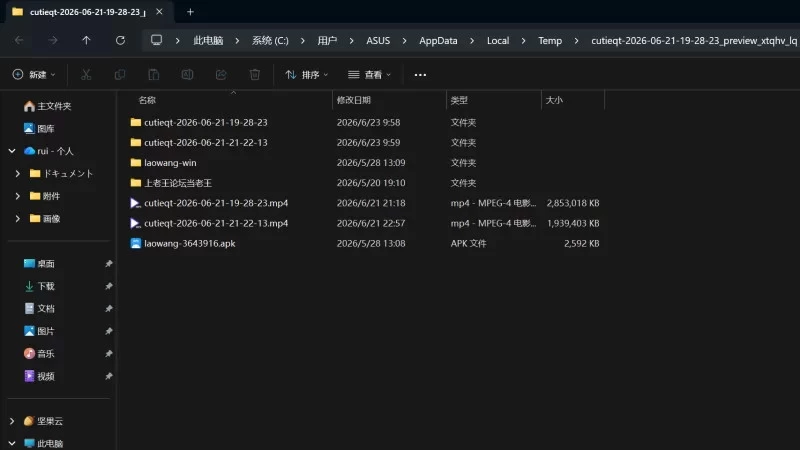Go back using the back arrow

coord(19,40)
